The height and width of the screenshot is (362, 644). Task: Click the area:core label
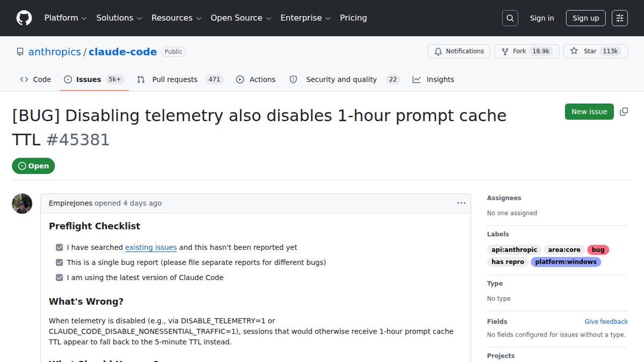[x=565, y=249]
